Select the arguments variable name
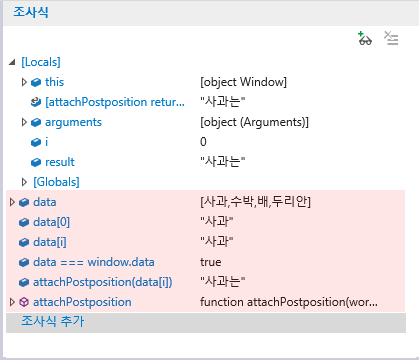 [73, 122]
